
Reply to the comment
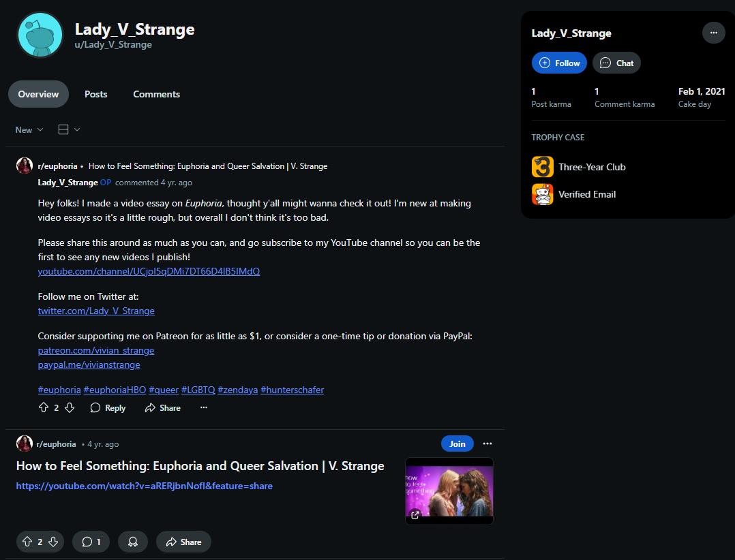click(x=108, y=408)
